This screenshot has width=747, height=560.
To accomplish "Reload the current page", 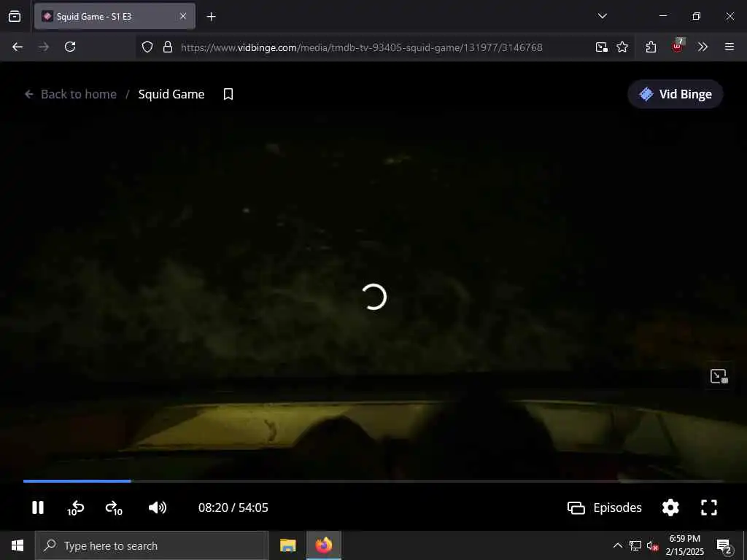I will tap(70, 47).
